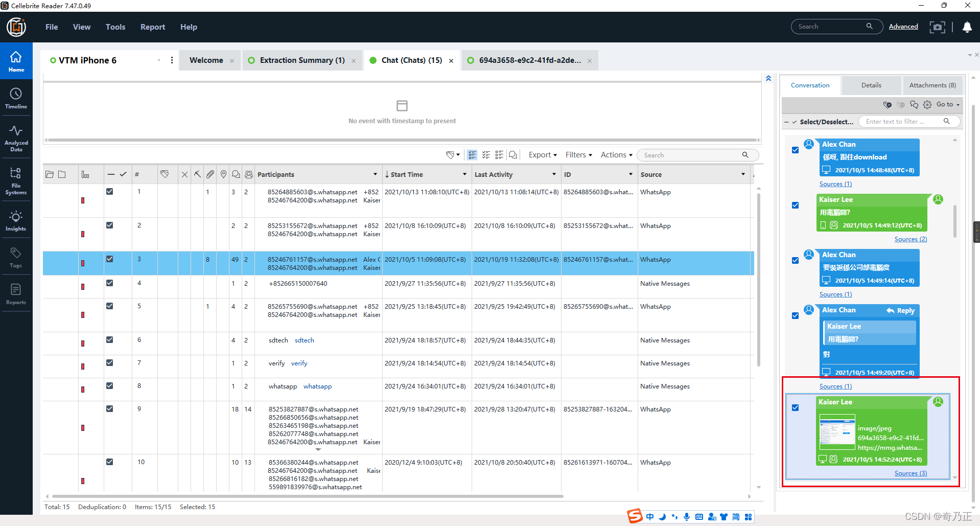Uncheck Alex Chan 14:48:48 message checkbox

pyautogui.click(x=795, y=150)
